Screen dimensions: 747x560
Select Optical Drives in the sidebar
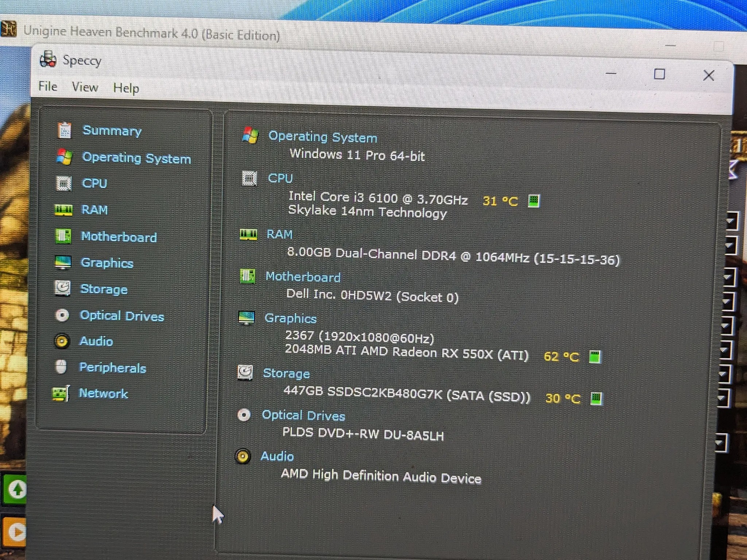coord(122,316)
